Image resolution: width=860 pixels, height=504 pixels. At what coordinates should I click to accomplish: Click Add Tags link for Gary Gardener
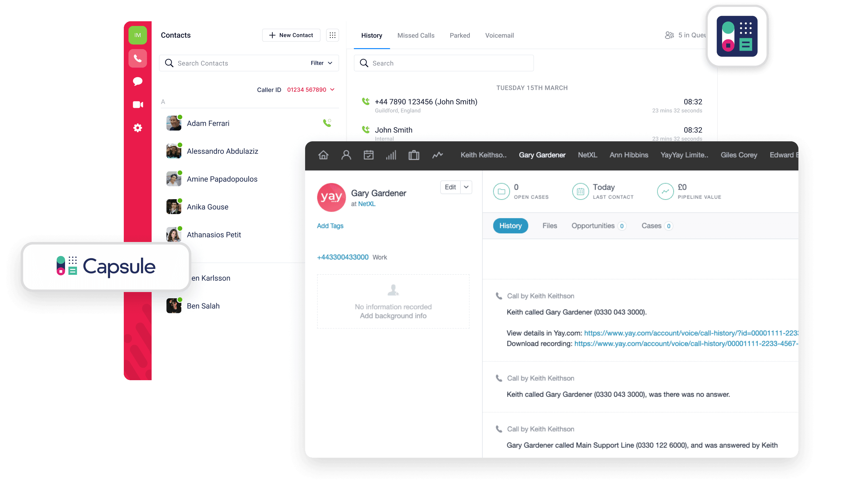point(330,226)
